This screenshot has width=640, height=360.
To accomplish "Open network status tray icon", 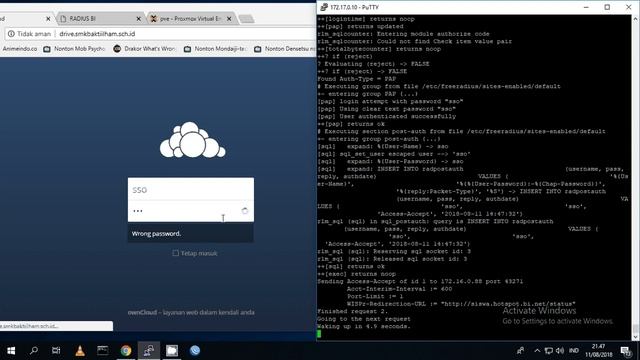I will coord(549,351).
